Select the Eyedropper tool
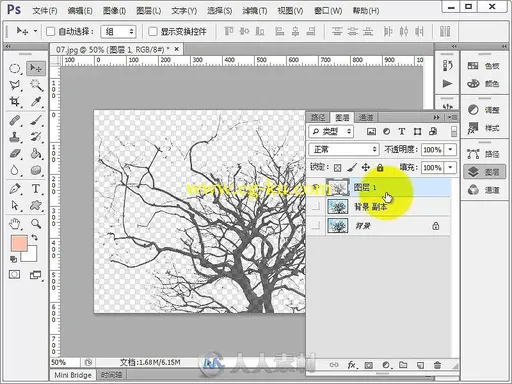The height and width of the screenshot is (384, 512). point(36,101)
